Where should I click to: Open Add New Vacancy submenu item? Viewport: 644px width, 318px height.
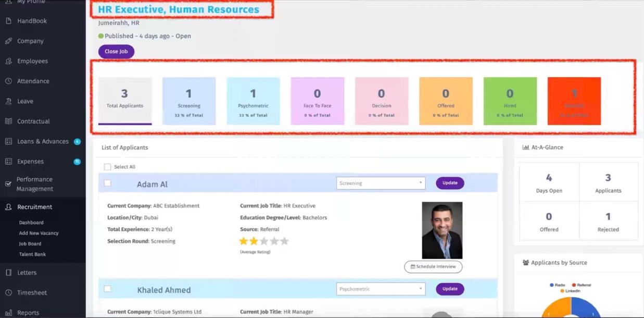pyautogui.click(x=39, y=233)
